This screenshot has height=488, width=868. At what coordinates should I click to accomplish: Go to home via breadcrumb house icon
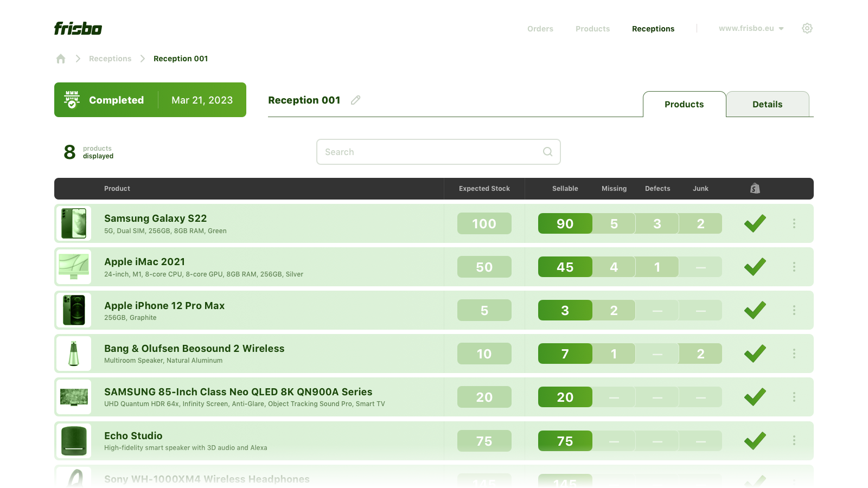(x=61, y=59)
